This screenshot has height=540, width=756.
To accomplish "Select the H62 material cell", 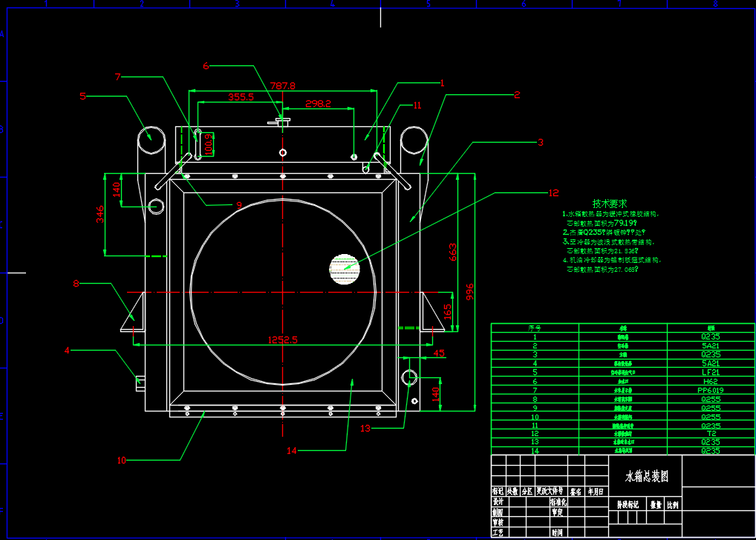I will [711, 381].
